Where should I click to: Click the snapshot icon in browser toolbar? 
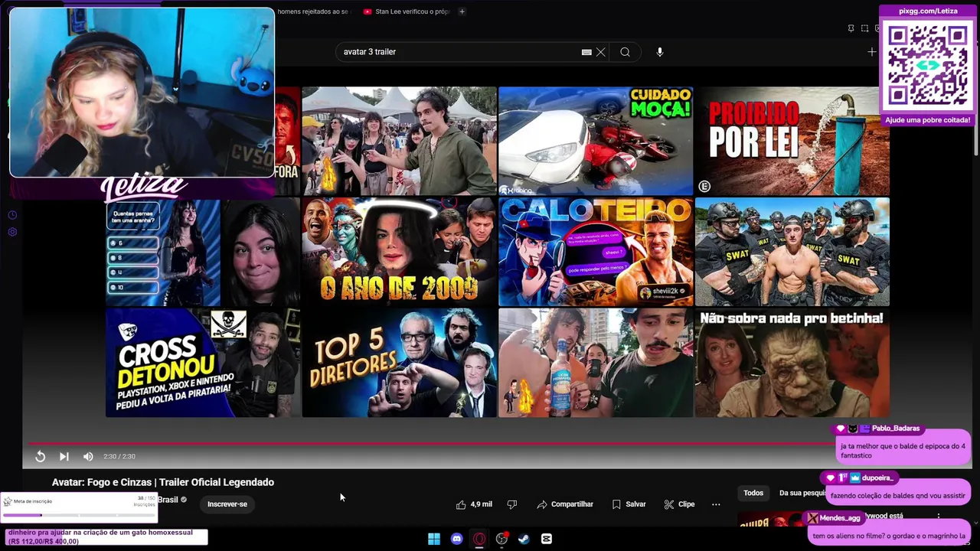tap(864, 28)
